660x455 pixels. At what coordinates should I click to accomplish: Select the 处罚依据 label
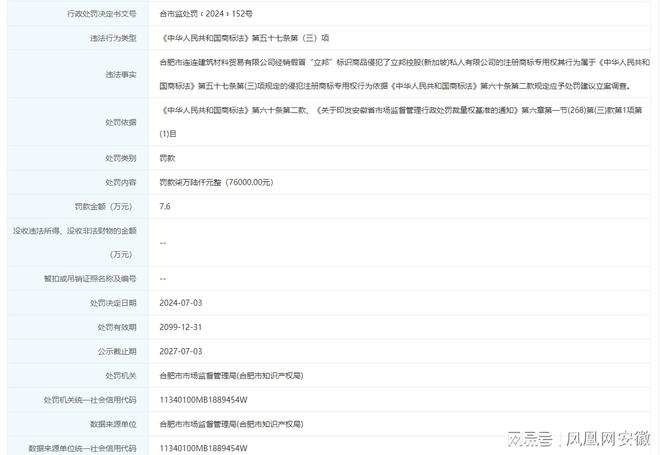121,122
